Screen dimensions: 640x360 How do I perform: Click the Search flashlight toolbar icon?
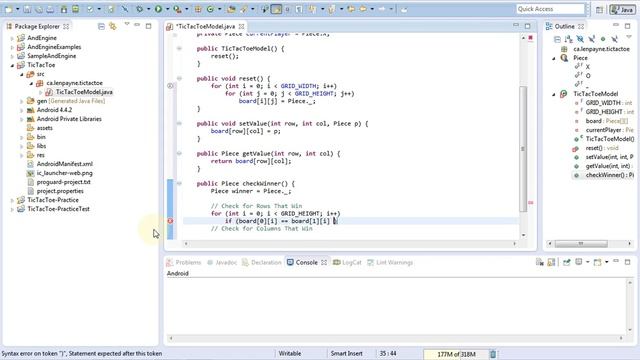coord(244,9)
